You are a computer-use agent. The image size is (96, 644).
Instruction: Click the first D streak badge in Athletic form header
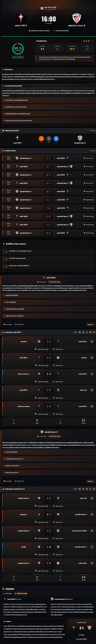click(80, 489)
